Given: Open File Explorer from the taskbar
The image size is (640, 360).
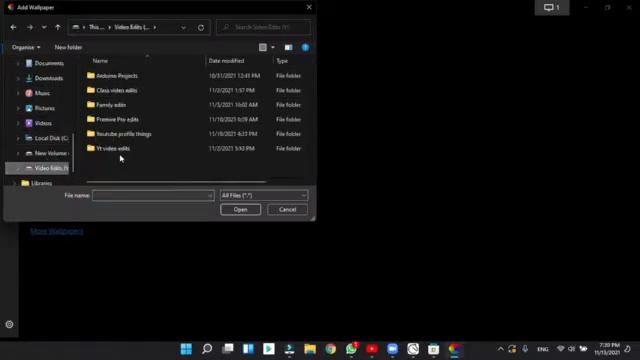Looking at the screenshot, I should [x=310, y=349].
